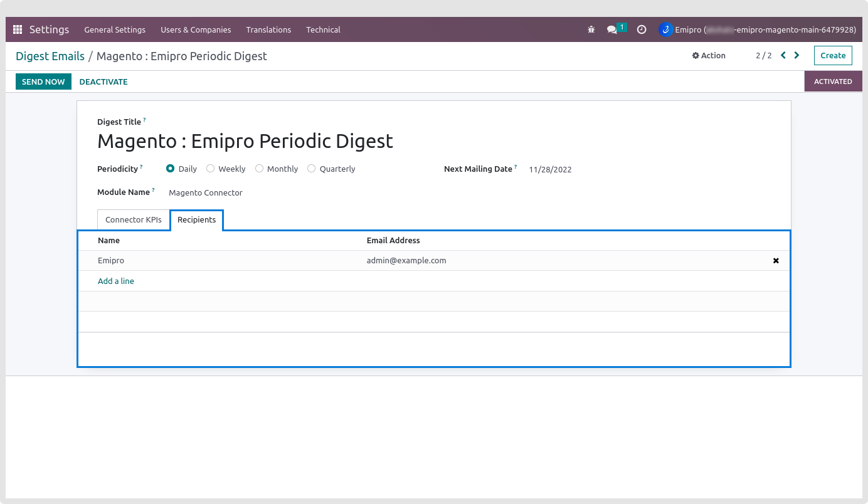Viewport: 868px width, 504px height.
Task: Click the Deactivate button
Action: (103, 81)
